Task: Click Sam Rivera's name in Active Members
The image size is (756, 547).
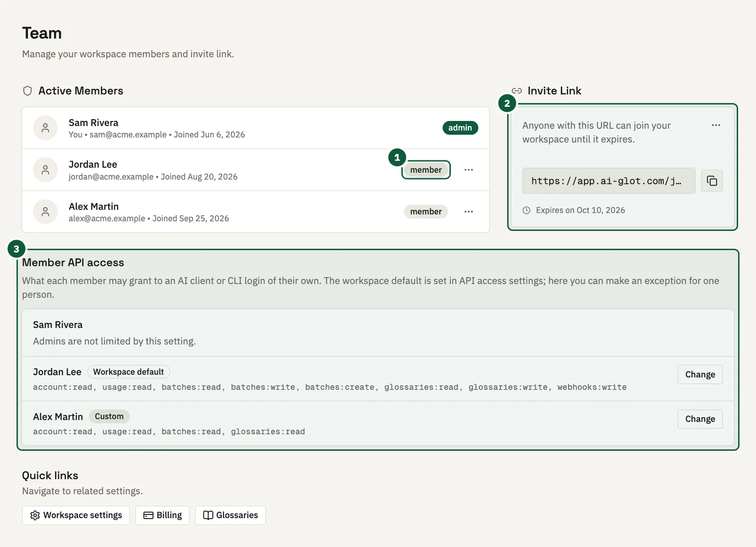Action: coord(94,123)
